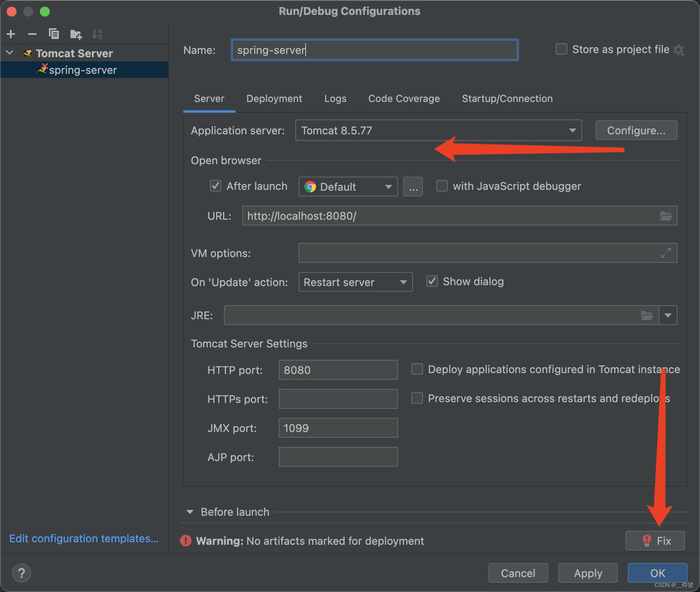The height and width of the screenshot is (592, 700).
Task: Open browse folder icon in URL field
Action: (x=666, y=216)
